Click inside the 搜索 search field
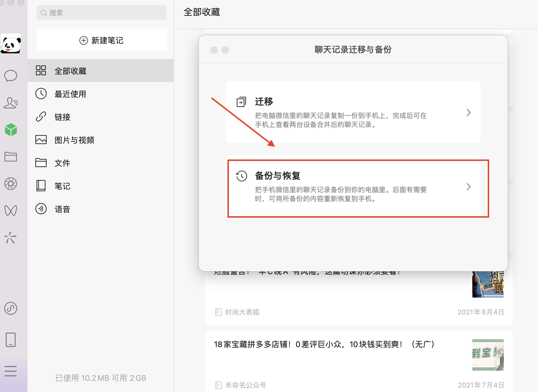This screenshot has width=538, height=392. pos(101,12)
